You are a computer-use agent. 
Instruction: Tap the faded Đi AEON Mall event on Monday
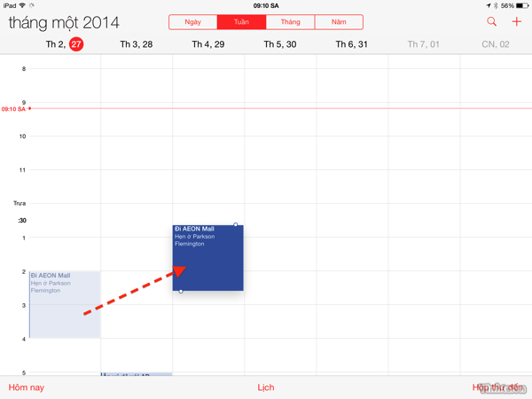[65, 305]
